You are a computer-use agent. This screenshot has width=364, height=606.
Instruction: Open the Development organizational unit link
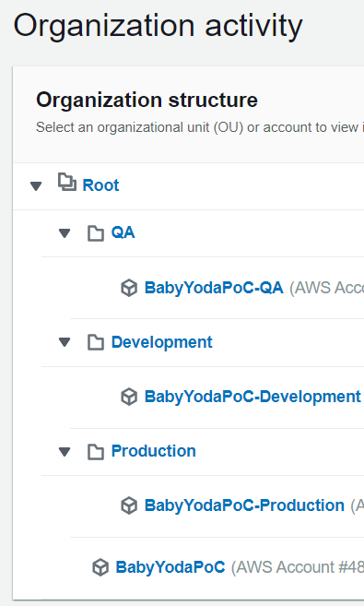(x=162, y=343)
